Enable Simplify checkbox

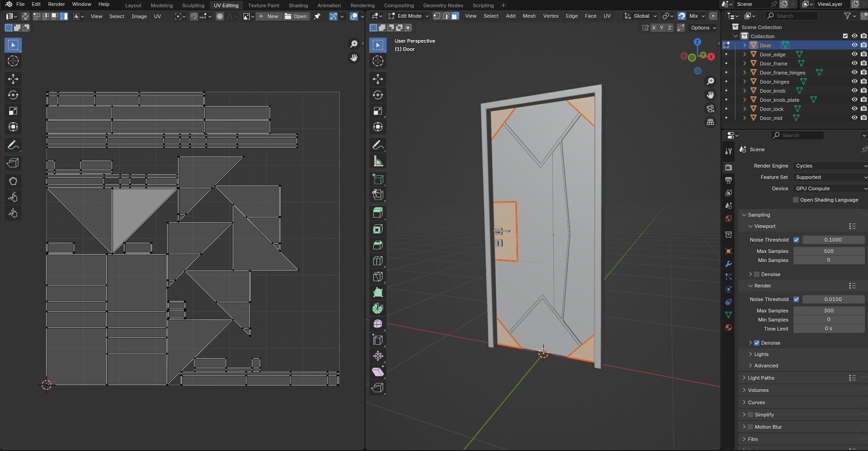point(750,415)
